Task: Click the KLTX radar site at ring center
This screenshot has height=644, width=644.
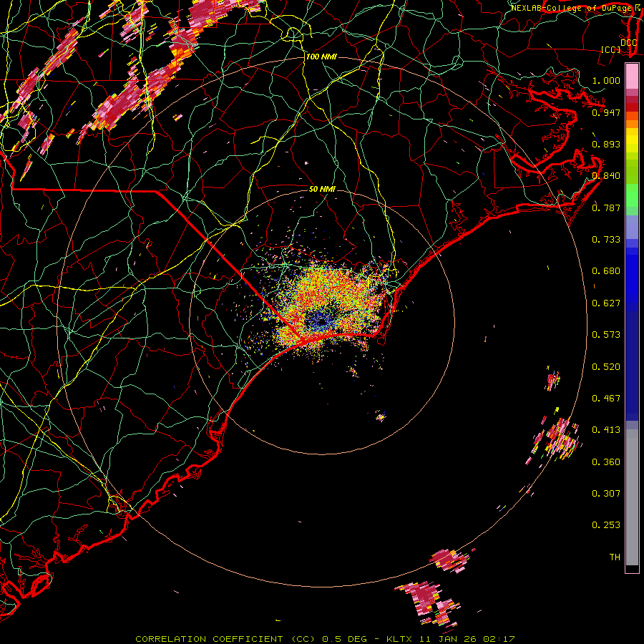Action: pyautogui.click(x=323, y=323)
